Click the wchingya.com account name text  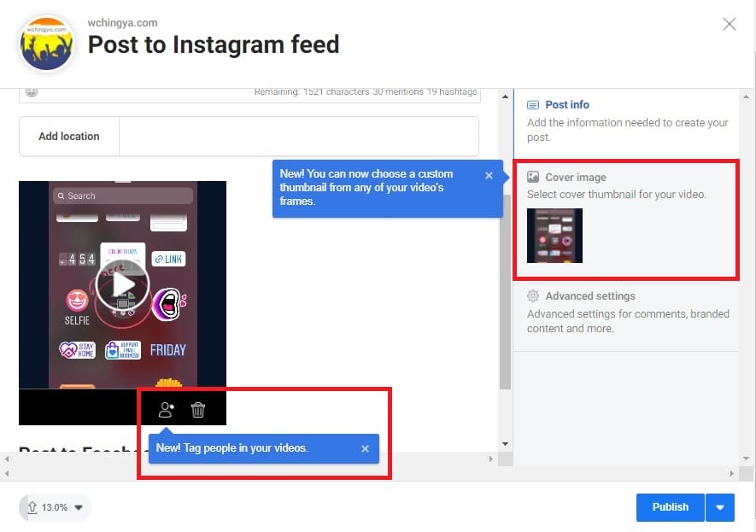122,23
